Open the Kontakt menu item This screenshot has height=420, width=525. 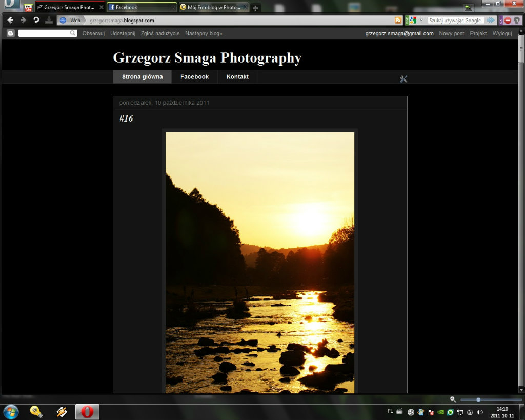point(237,77)
